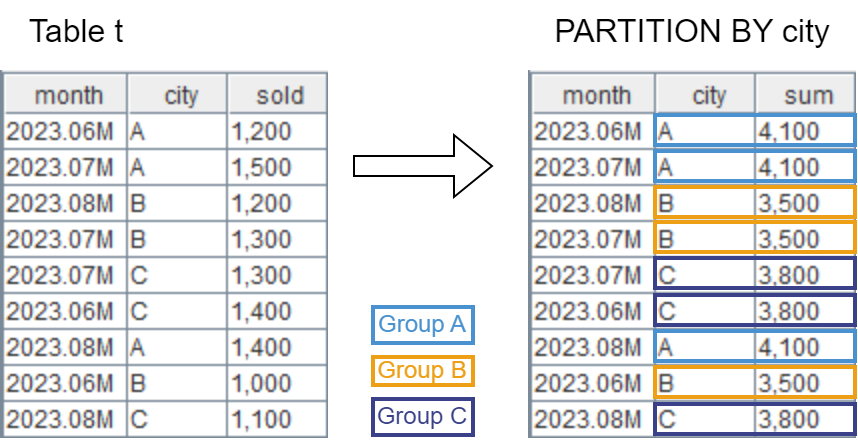The height and width of the screenshot is (440, 858).
Task: Select the sum column header
Action: pyautogui.click(x=808, y=95)
